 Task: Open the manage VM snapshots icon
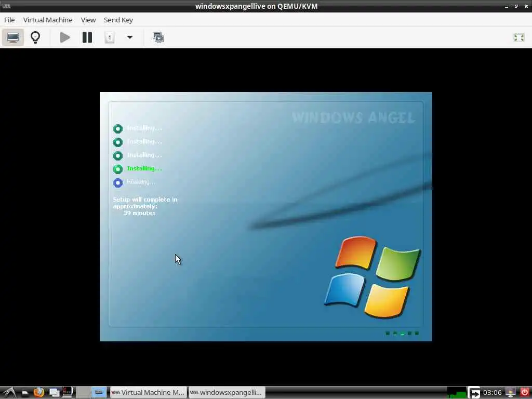point(158,37)
